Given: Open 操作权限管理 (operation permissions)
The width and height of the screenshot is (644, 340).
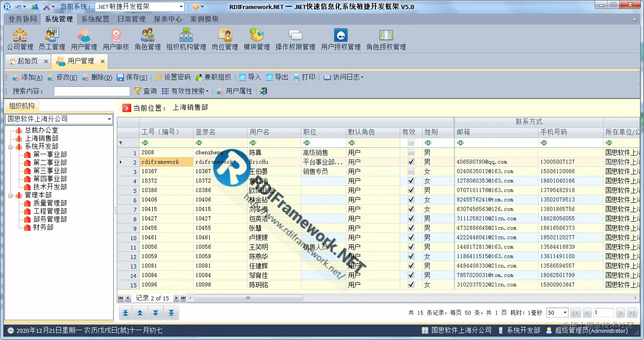Looking at the screenshot, I should [296, 39].
